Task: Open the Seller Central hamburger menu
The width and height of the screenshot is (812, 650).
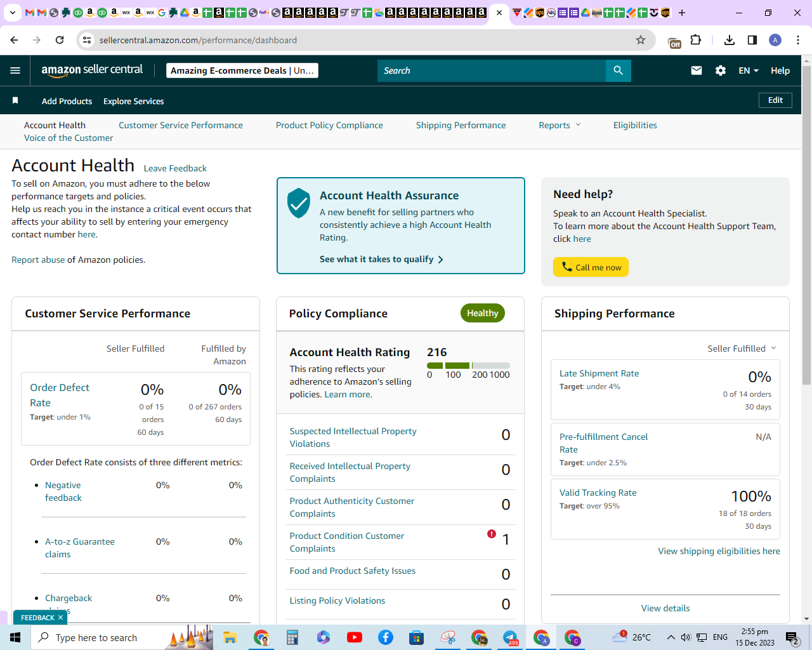Action: pos(15,70)
